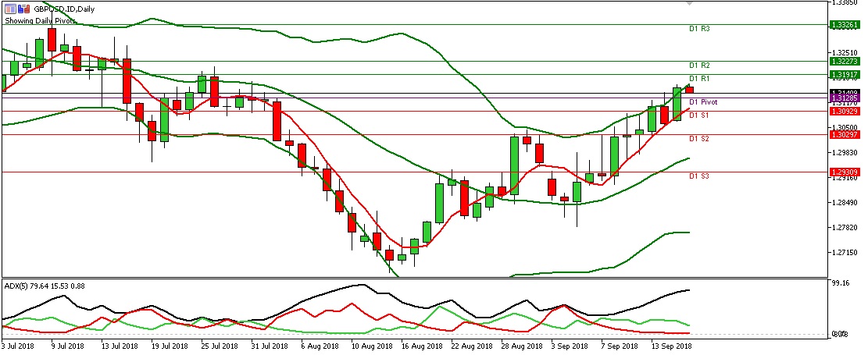Click the green 1.32273 price tag
The image size is (868, 355).
pyautogui.click(x=845, y=61)
